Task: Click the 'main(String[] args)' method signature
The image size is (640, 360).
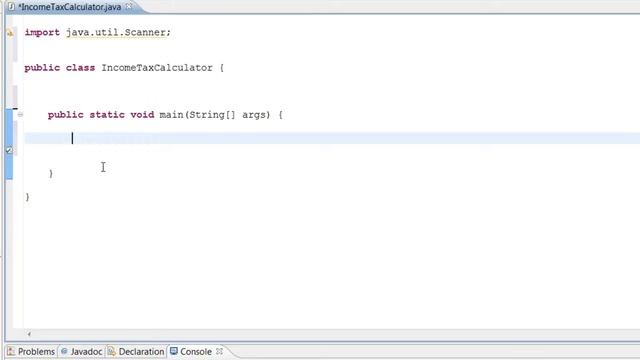Action: click(x=215, y=115)
